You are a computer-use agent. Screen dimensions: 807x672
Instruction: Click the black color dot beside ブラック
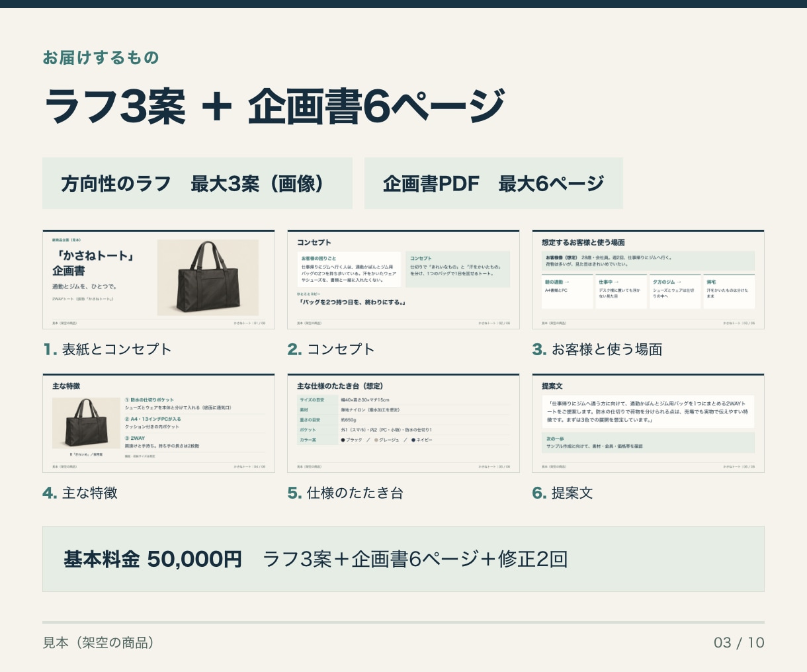[343, 440]
